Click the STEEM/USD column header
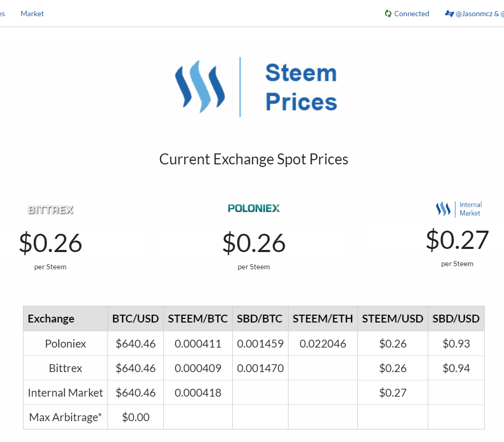 coord(392,318)
